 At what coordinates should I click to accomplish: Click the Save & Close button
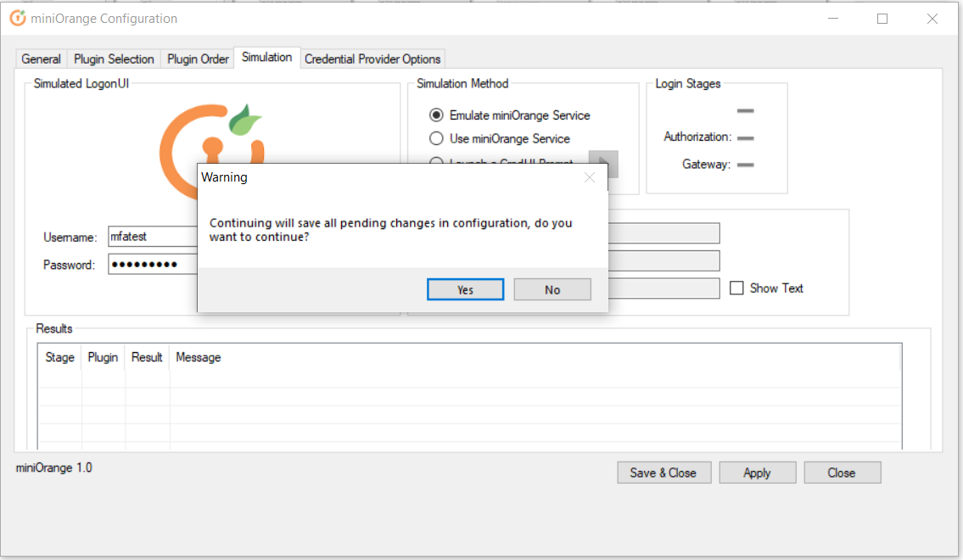[663, 473]
